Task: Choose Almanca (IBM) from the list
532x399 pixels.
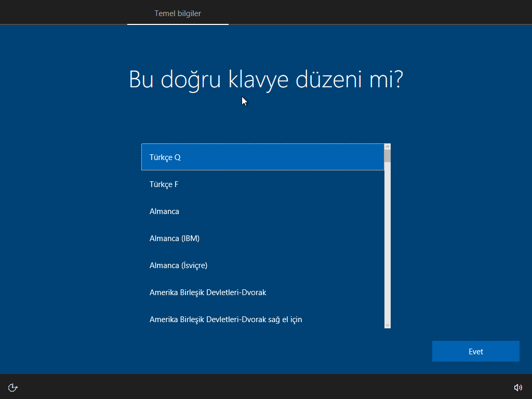Action: tap(262, 238)
